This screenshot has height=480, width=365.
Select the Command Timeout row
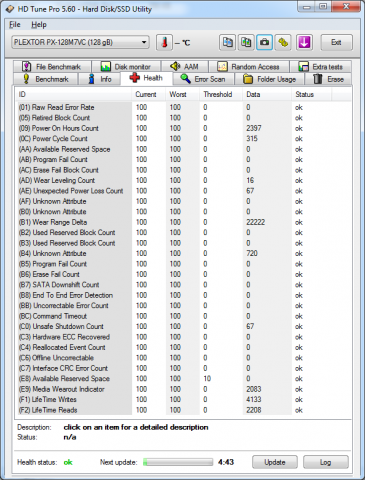click(x=183, y=316)
